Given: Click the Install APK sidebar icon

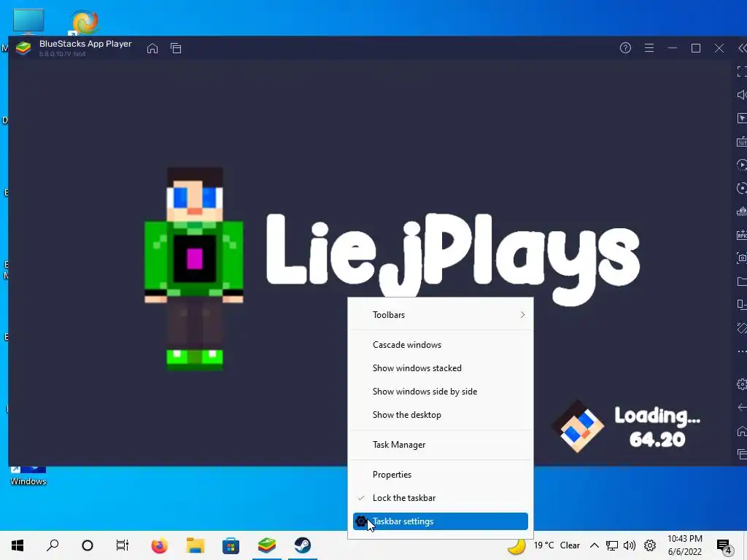Looking at the screenshot, I should pos(742,235).
